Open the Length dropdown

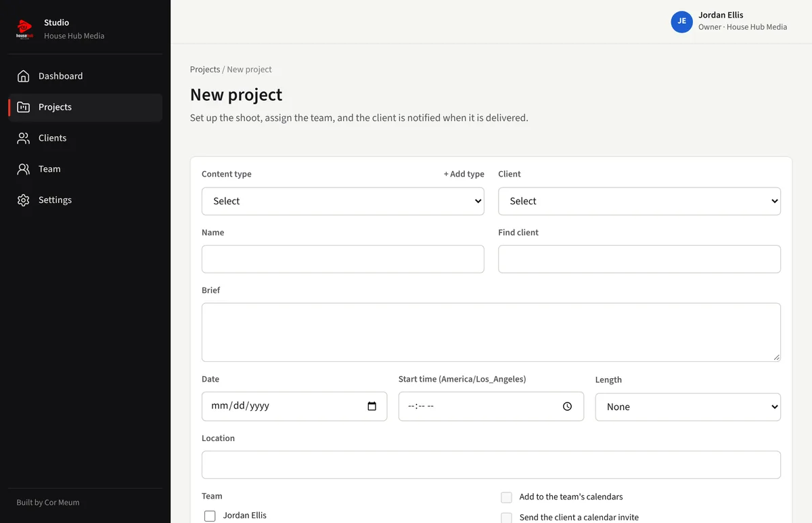tap(688, 407)
